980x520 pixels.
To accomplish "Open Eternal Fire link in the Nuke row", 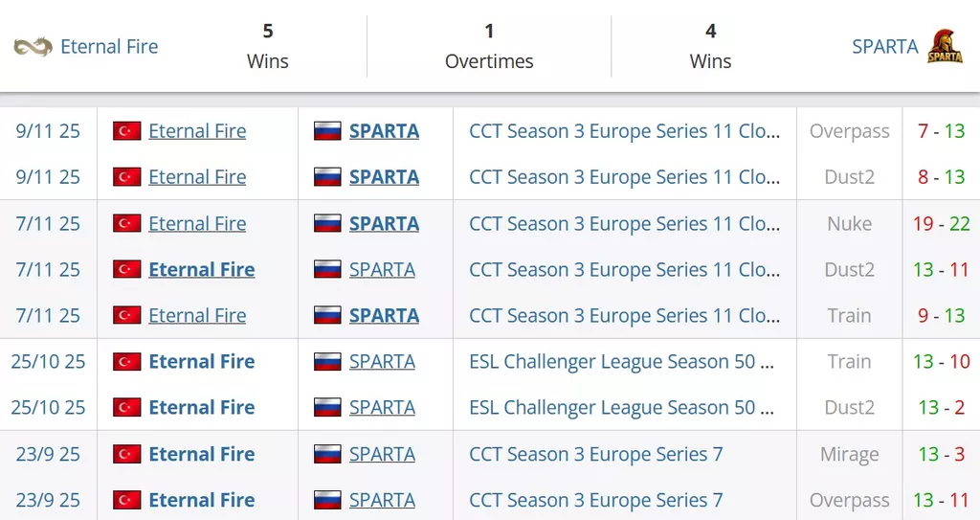I will [197, 224].
